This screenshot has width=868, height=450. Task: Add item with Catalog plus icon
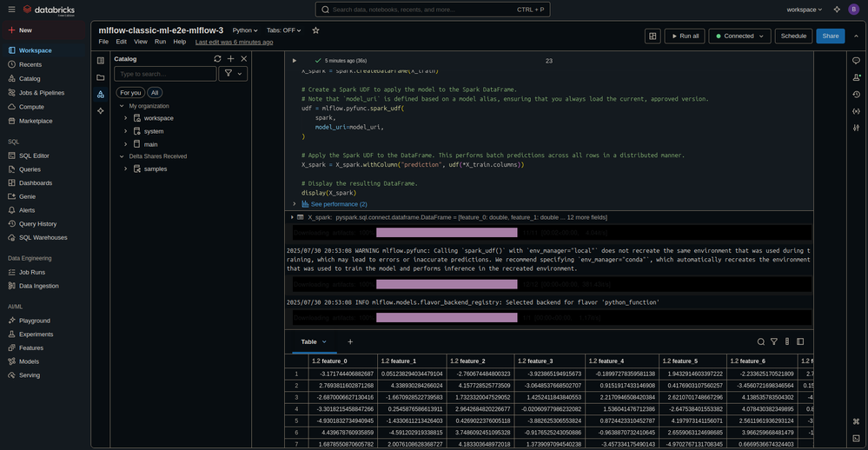click(231, 59)
